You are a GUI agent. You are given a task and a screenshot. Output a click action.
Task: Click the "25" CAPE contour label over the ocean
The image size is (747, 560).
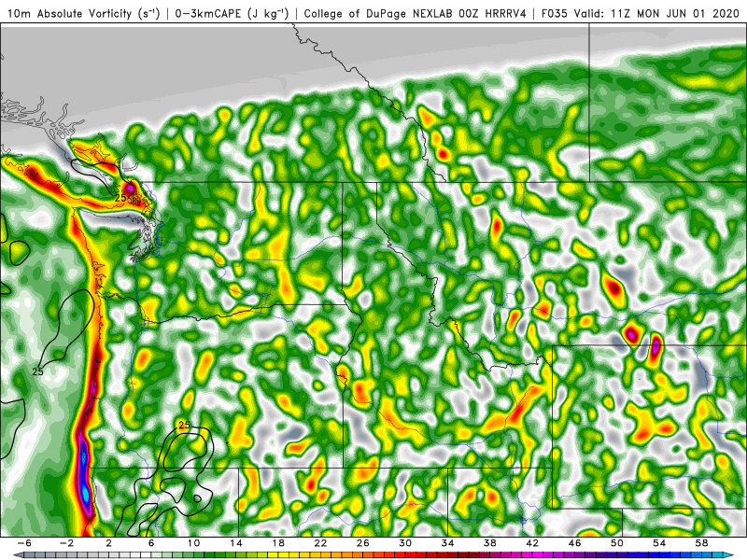38,371
